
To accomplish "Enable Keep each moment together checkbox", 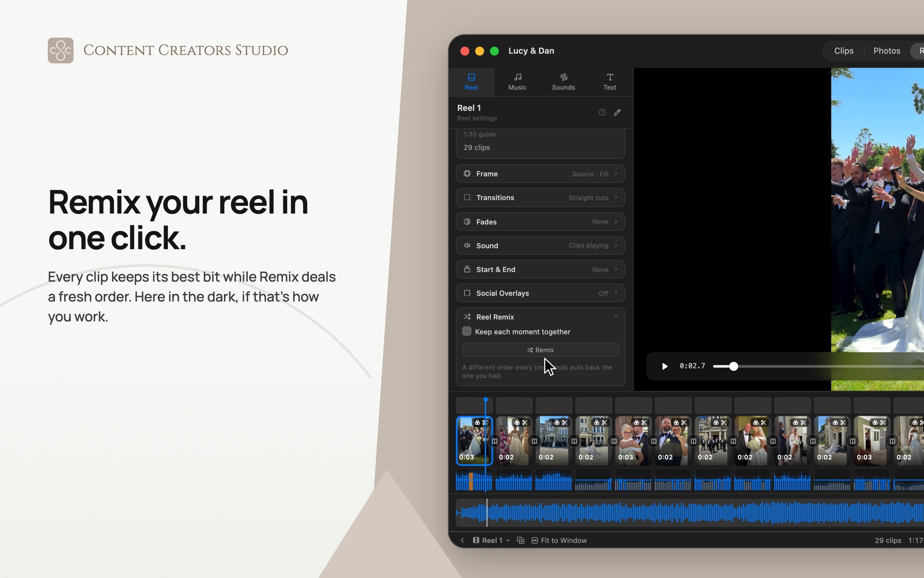I will point(466,331).
